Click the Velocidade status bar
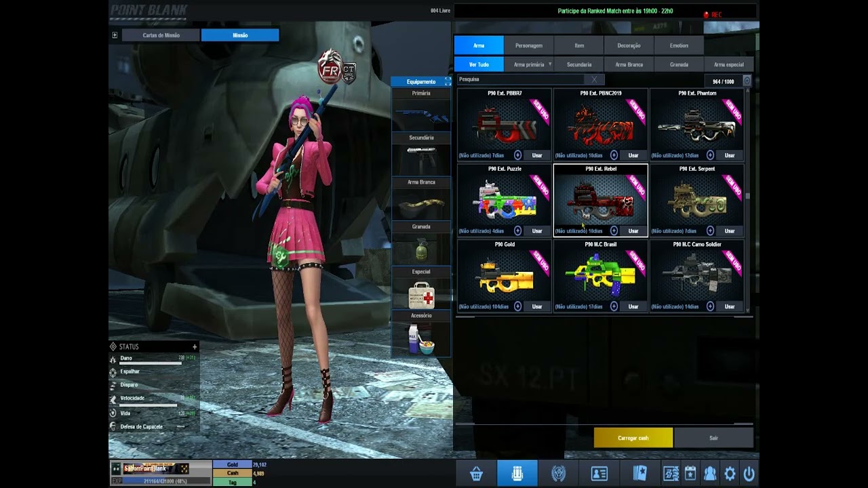868x488 pixels. point(149,405)
